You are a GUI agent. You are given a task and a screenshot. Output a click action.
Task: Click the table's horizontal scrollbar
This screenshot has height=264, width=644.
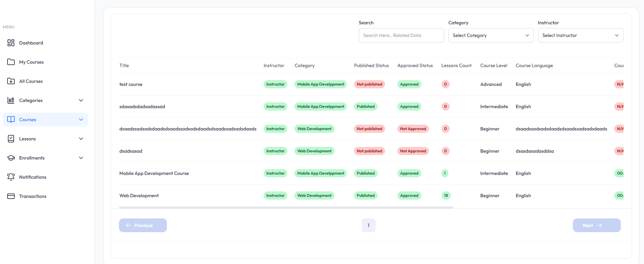click(x=286, y=208)
